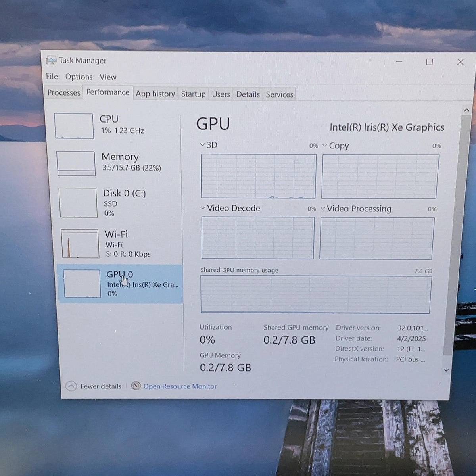Select the Memory usage thumbnail
The height and width of the screenshot is (476, 476).
pos(76,163)
